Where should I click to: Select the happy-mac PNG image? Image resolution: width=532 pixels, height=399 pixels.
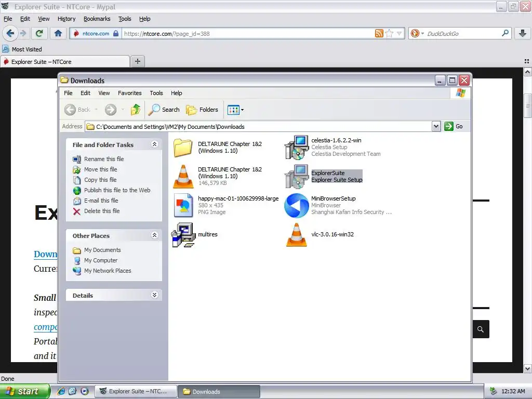226,205
